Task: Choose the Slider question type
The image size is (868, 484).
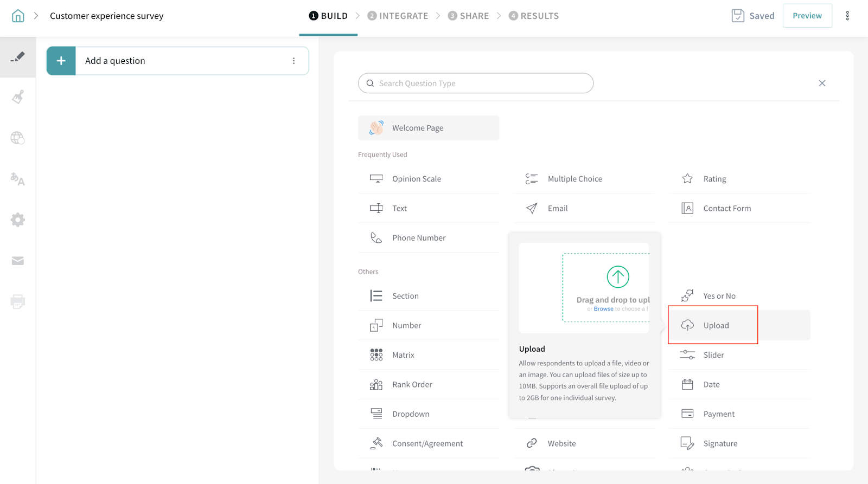Action: [x=713, y=355]
